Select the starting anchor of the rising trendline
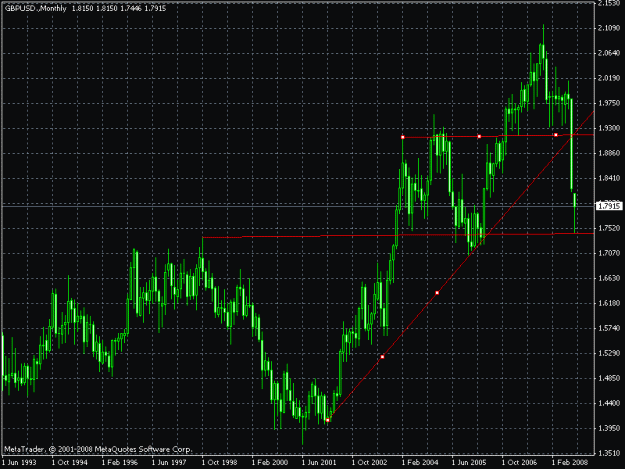Image resolution: width=625 pixels, height=469 pixels. (x=328, y=420)
